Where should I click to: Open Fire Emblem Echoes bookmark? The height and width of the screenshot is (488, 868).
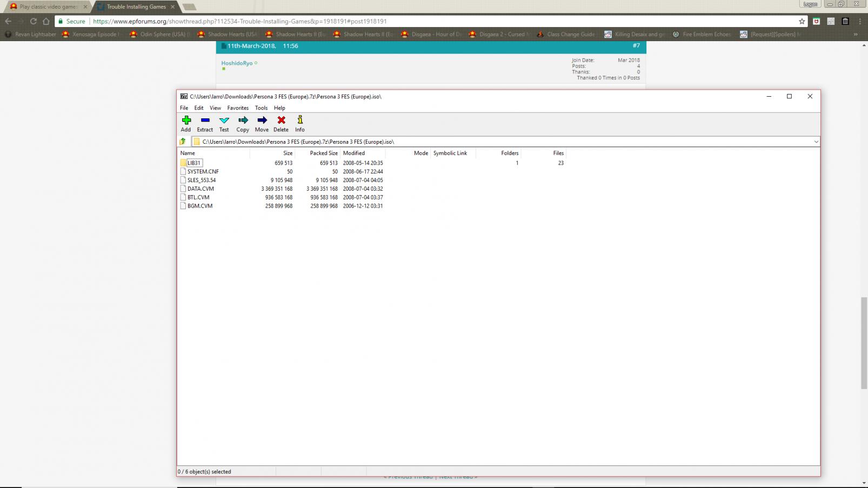coord(702,34)
